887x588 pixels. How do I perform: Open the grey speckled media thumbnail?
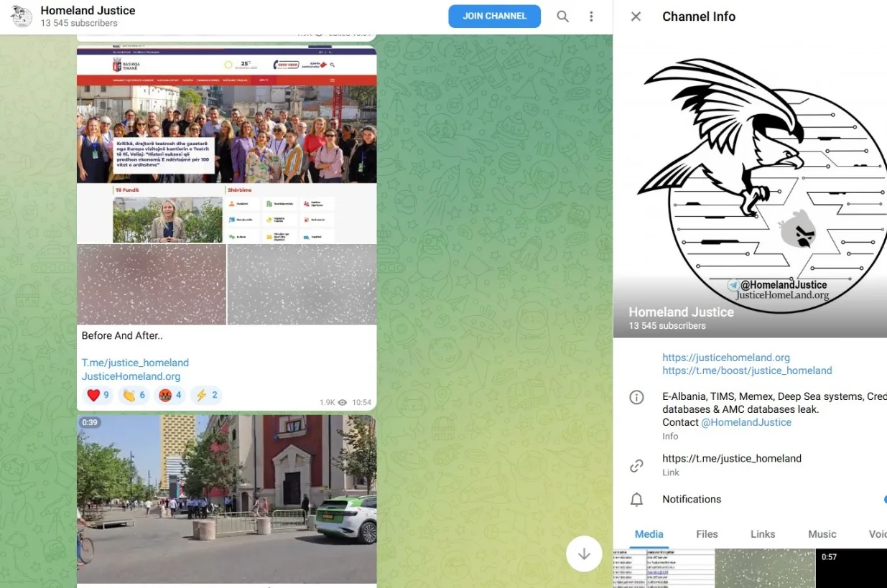[765, 569]
